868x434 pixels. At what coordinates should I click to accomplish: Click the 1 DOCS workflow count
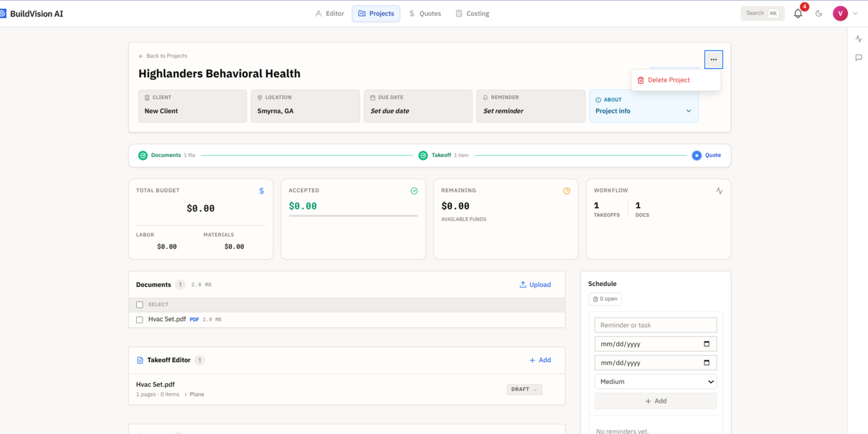coord(642,209)
